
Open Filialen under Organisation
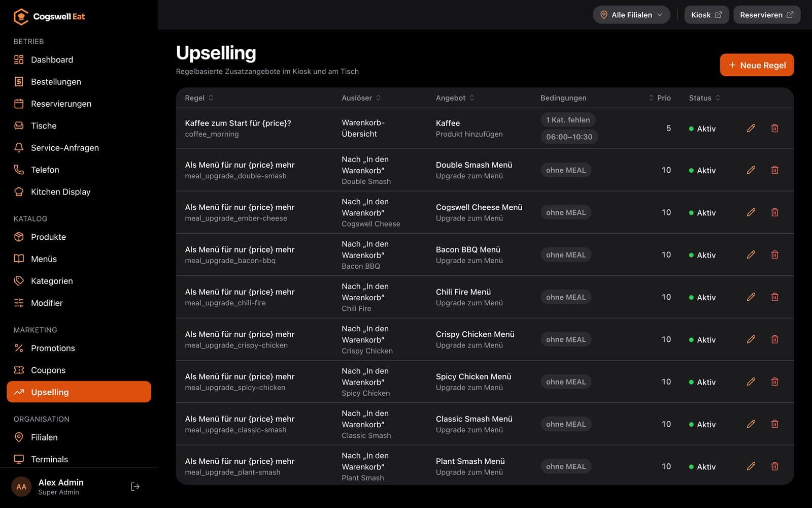[79, 437]
